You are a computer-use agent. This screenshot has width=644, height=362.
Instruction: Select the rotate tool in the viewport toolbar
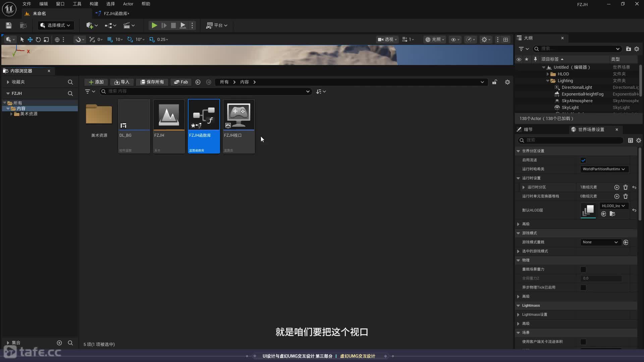click(38, 40)
